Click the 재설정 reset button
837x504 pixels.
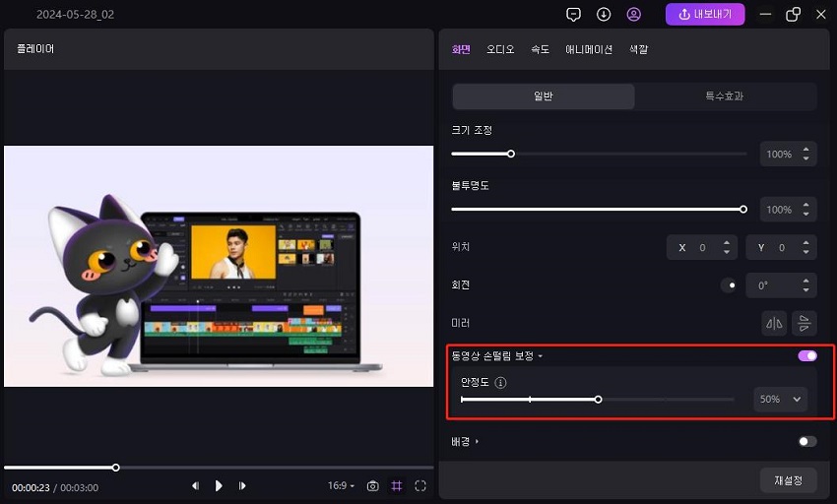(x=788, y=480)
